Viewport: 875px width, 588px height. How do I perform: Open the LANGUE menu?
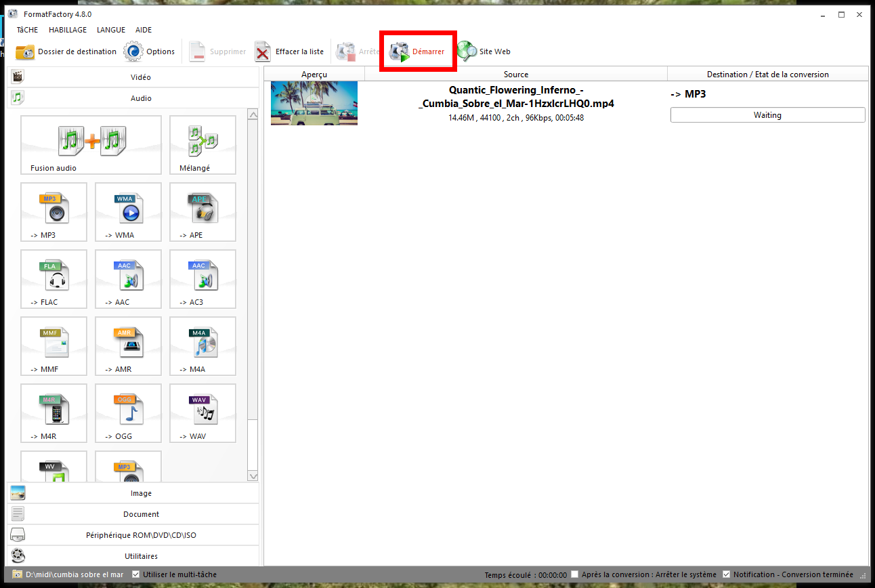tap(111, 30)
